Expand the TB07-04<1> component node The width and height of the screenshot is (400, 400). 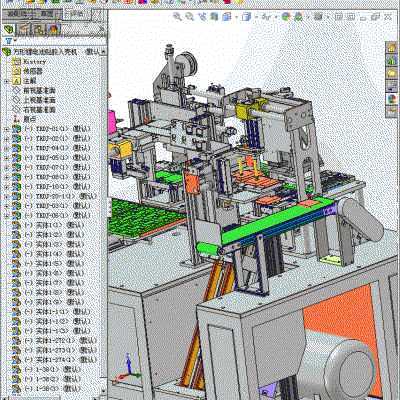[x=6, y=148]
